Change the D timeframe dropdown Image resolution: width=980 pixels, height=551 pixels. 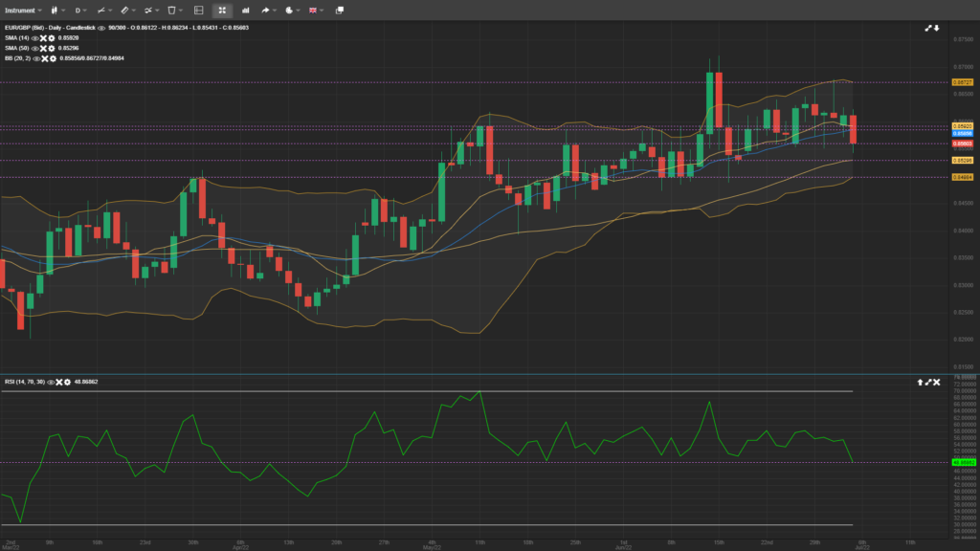coord(78,10)
